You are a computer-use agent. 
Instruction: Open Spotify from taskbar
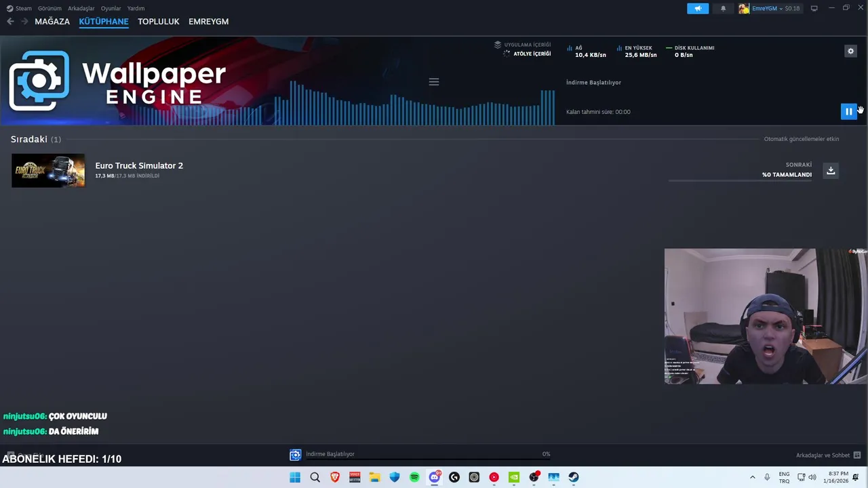(x=414, y=477)
